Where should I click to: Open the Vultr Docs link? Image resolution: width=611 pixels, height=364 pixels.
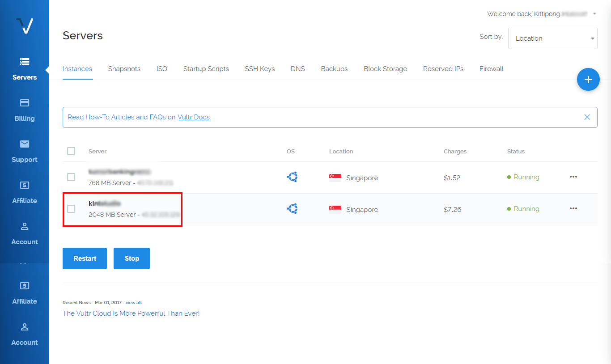click(x=194, y=117)
